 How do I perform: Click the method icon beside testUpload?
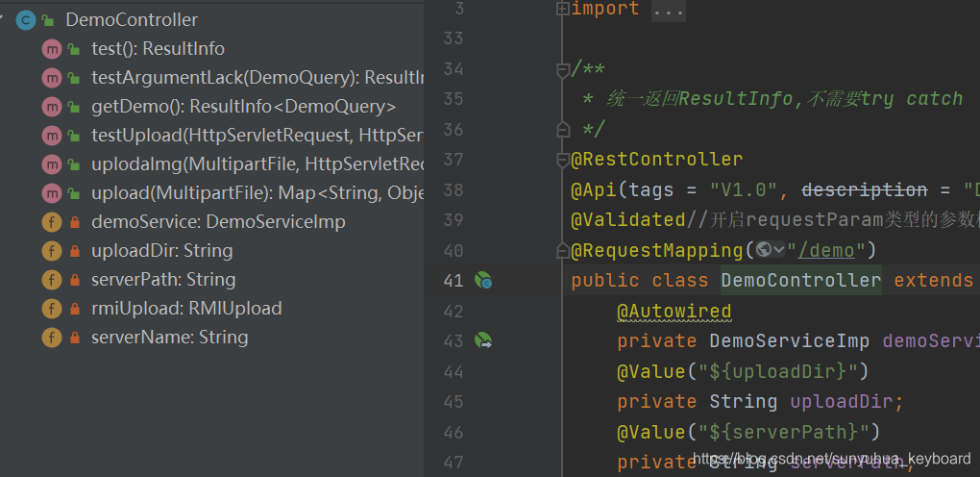pos(51,136)
